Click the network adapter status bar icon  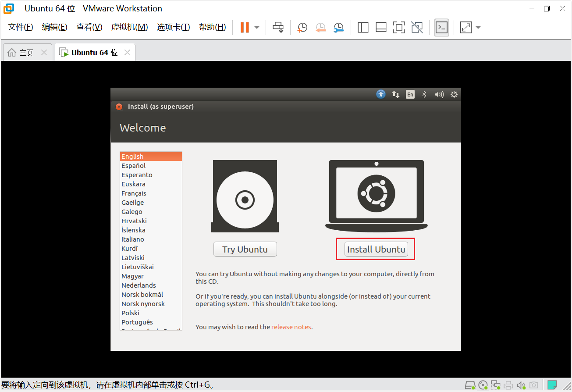[x=495, y=385]
